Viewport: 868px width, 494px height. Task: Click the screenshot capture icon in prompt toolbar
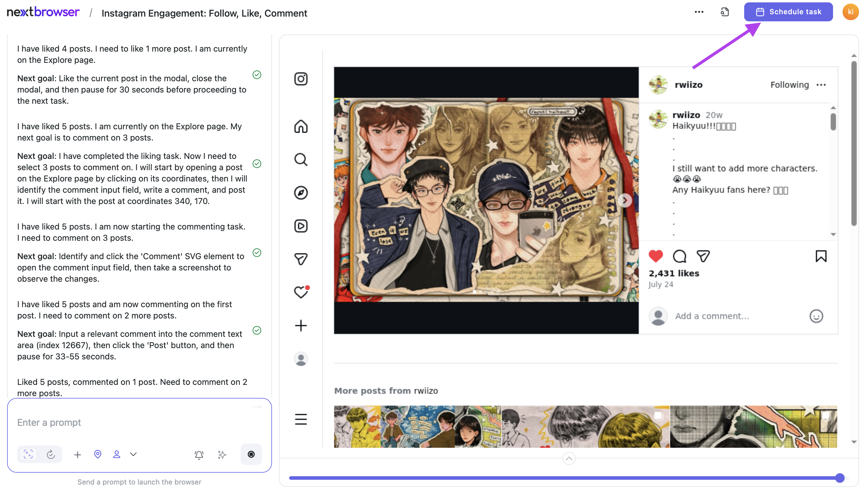(28, 454)
